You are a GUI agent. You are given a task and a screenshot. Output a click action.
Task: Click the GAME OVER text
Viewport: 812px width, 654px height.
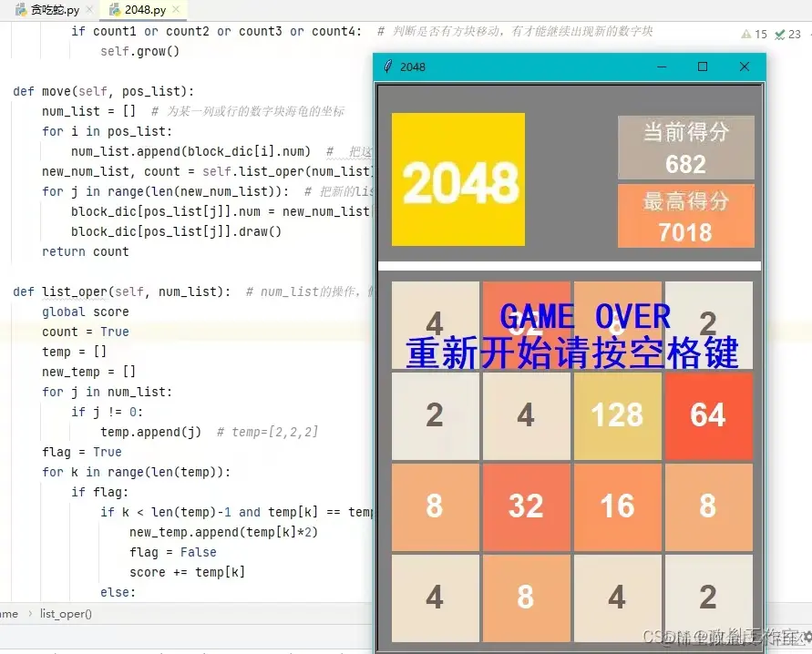pos(585,317)
